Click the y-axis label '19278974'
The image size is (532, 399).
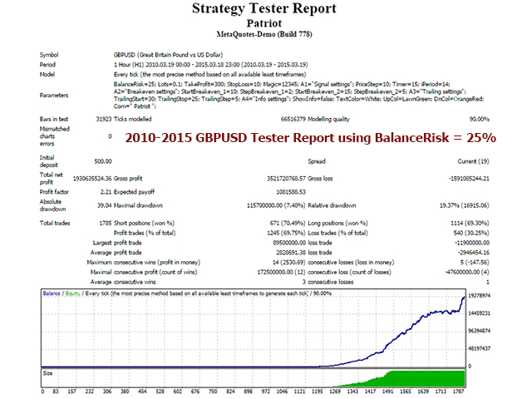(479, 296)
